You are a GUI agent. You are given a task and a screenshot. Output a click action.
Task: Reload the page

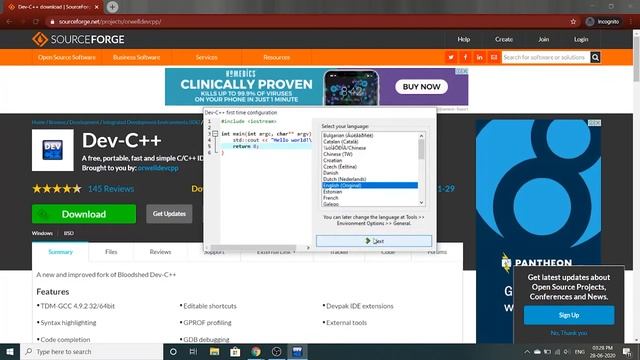point(36,22)
